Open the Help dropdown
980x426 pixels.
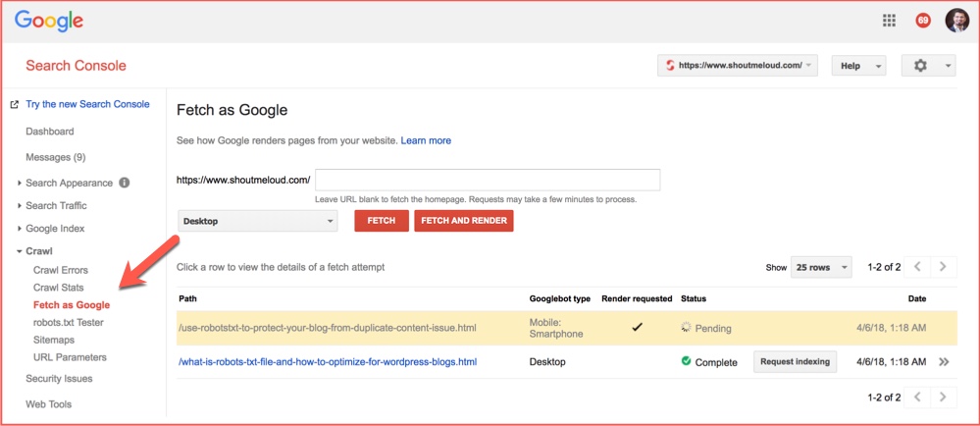858,66
